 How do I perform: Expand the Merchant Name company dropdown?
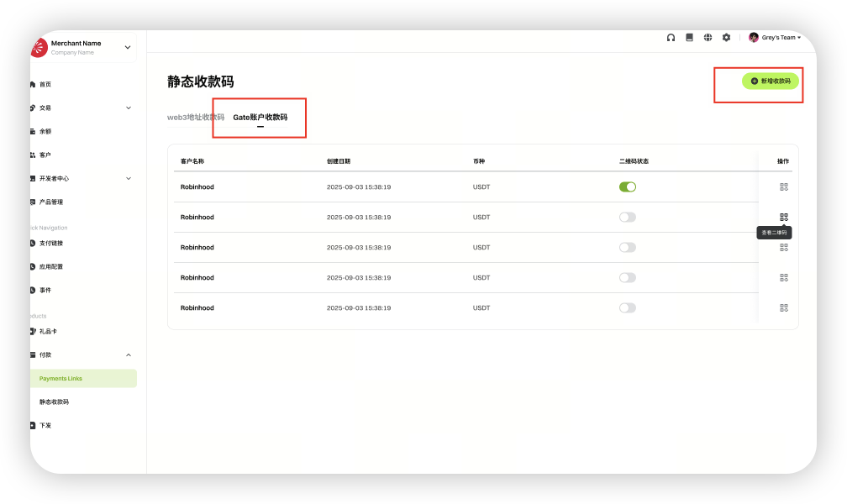coord(128,48)
